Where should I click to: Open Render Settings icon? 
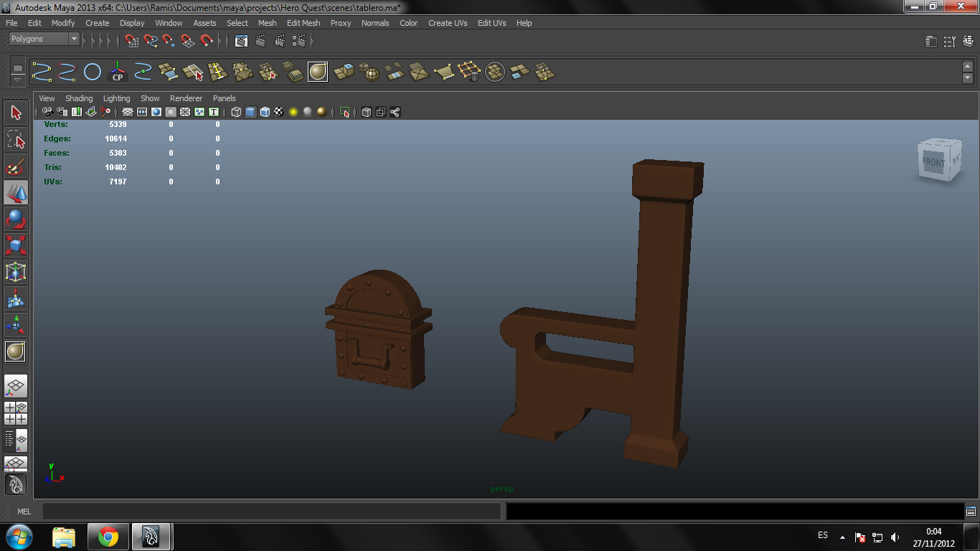pyautogui.click(x=299, y=41)
